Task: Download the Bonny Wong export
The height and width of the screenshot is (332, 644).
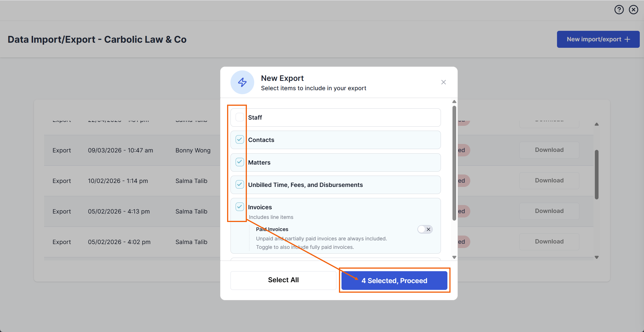Action: click(549, 150)
